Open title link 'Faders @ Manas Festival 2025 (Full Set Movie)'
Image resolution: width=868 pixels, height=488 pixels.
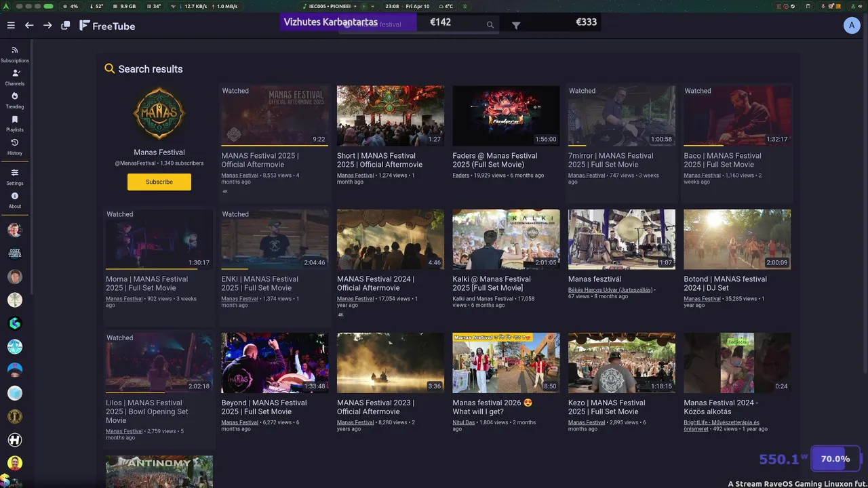495,160
